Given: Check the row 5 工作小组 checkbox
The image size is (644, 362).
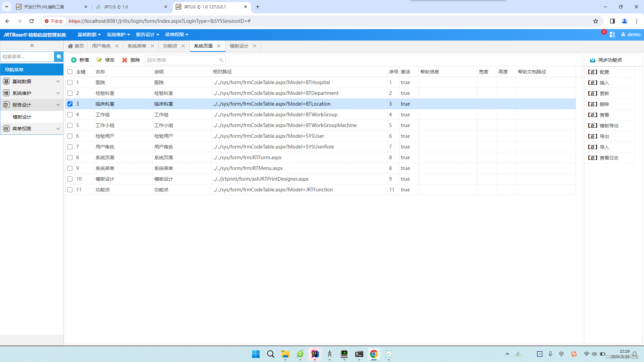Looking at the screenshot, I should pos(70,125).
